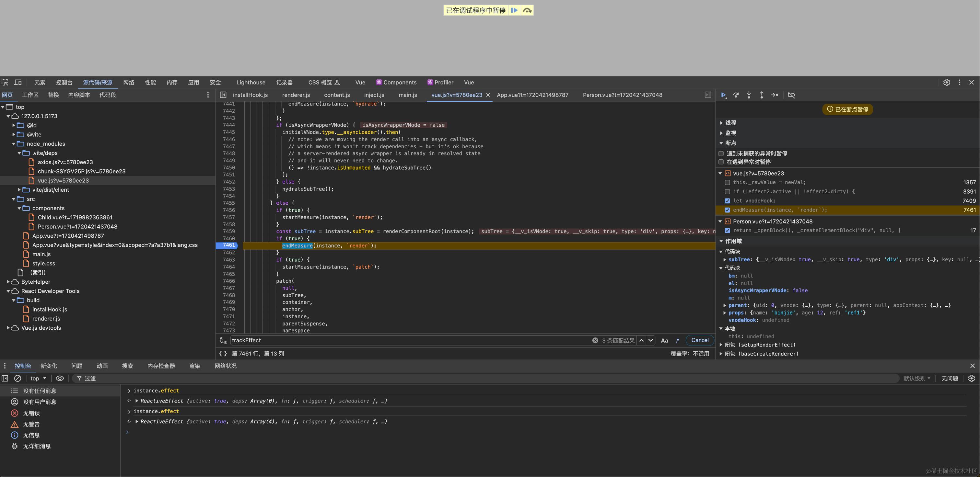Pretty print the source with braces icon
The image size is (980, 477).
click(223, 354)
